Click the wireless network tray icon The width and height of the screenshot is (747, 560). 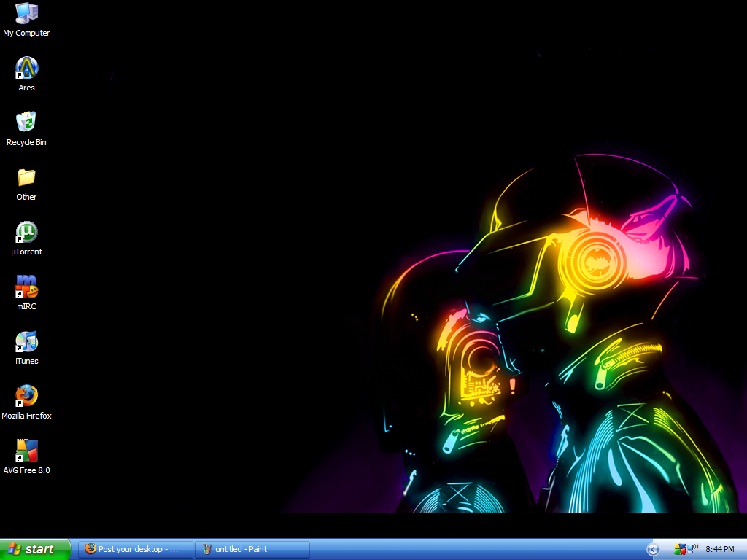click(x=692, y=549)
